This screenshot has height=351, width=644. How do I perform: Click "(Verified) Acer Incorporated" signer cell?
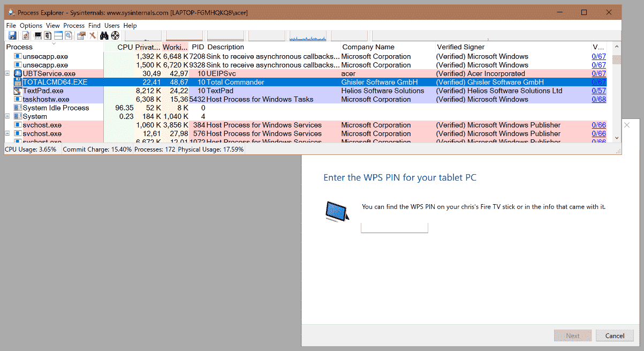click(480, 73)
